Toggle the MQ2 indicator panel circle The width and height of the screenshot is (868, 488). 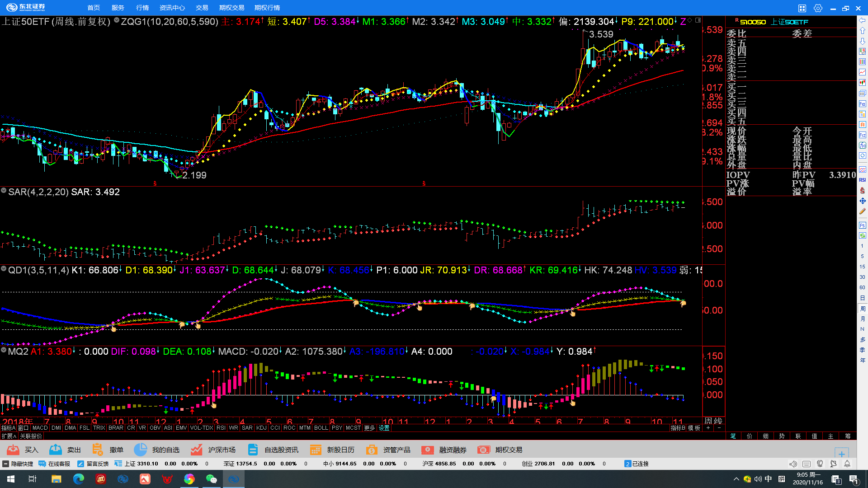click(4, 350)
